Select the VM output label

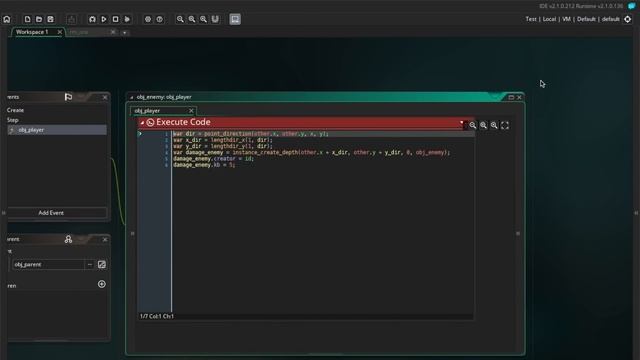(567, 19)
